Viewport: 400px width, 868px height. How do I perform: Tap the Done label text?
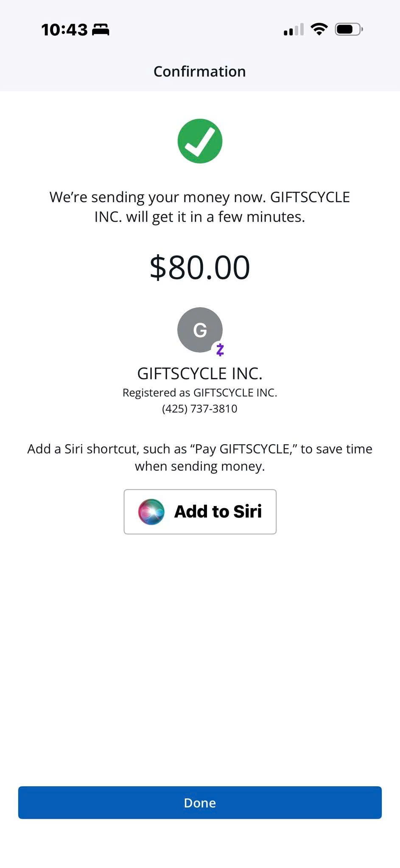tap(200, 803)
